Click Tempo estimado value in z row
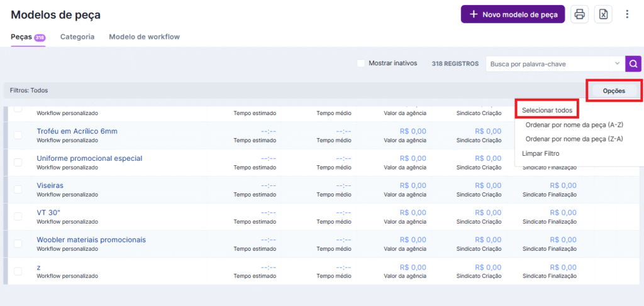Screen dimensions: 644x306 pyautogui.click(x=268, y=268)
